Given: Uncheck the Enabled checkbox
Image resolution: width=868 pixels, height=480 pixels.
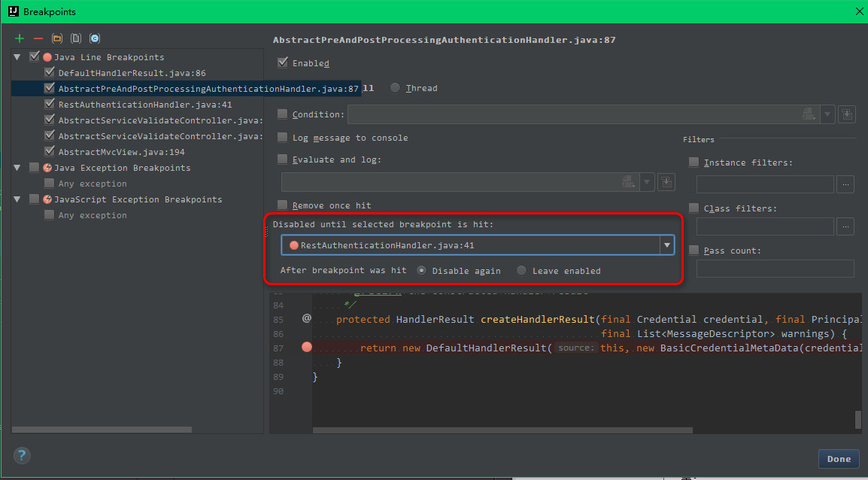Looking at the screenshot, I should 283,62.
